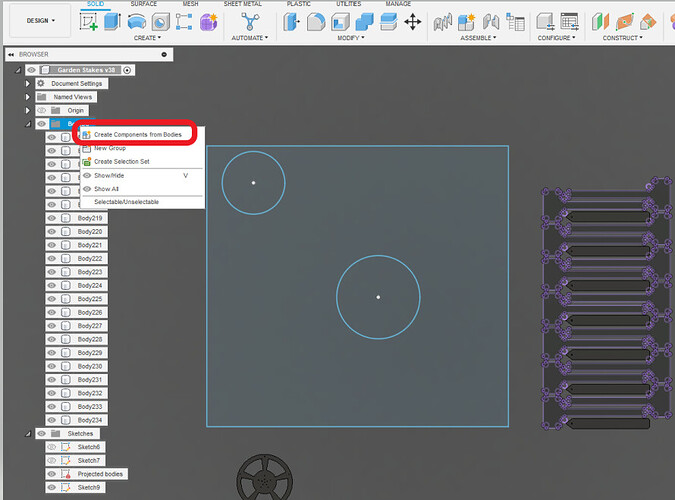Viewport: 675px width, 500px height.
Task: Select the Hole tool icon
Action: [x=161, y=22]
